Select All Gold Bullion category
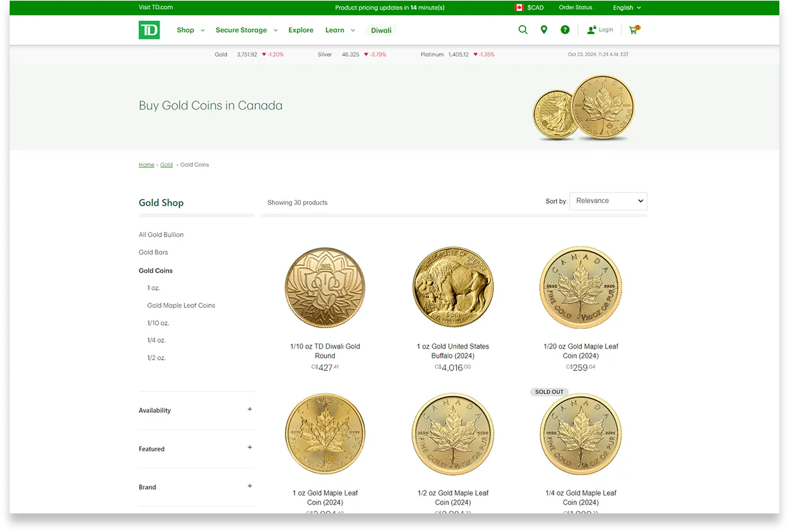Viewport: 789px width, 532px height. pos(161,235)
